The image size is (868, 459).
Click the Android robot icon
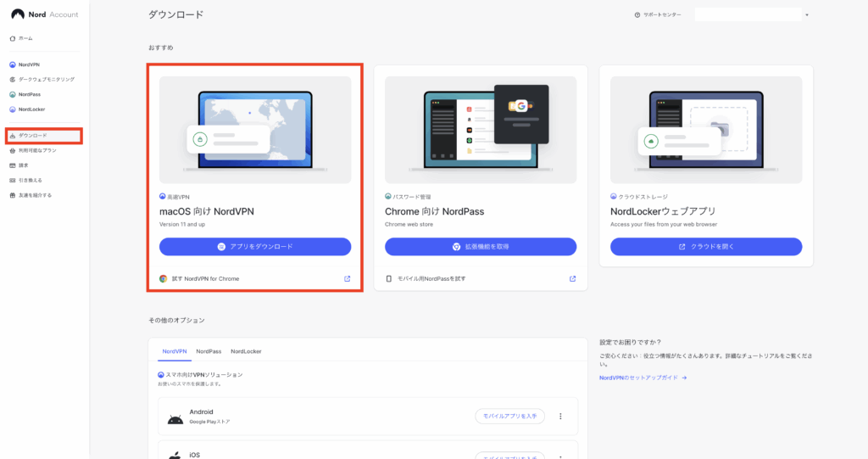(175, 420)
